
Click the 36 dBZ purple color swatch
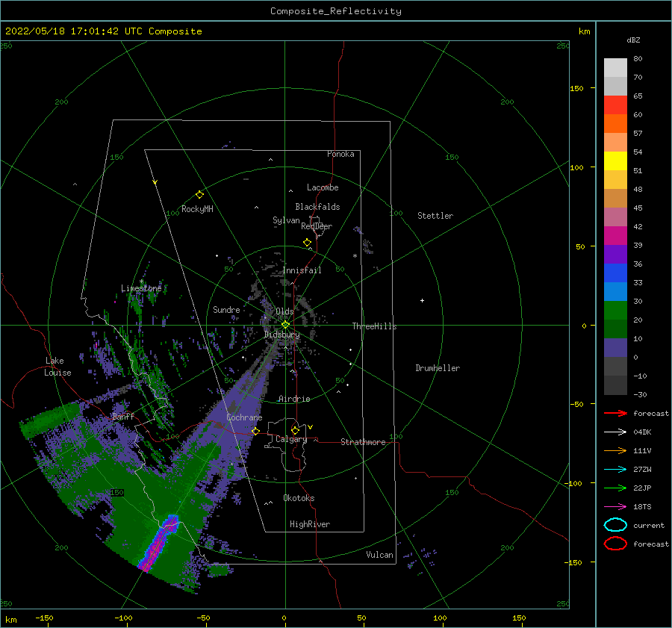(615, 254)
